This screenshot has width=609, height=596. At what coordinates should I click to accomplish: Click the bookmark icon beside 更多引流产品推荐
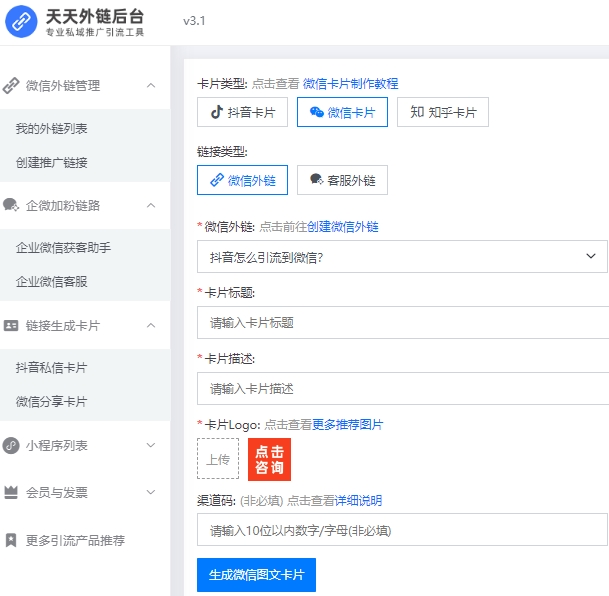[11, 540]
